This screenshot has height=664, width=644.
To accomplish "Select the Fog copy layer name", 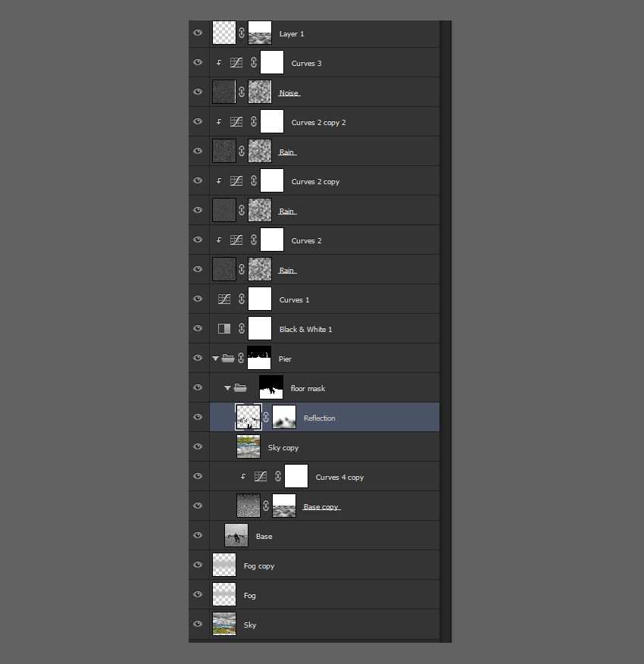I will [259, 566].
